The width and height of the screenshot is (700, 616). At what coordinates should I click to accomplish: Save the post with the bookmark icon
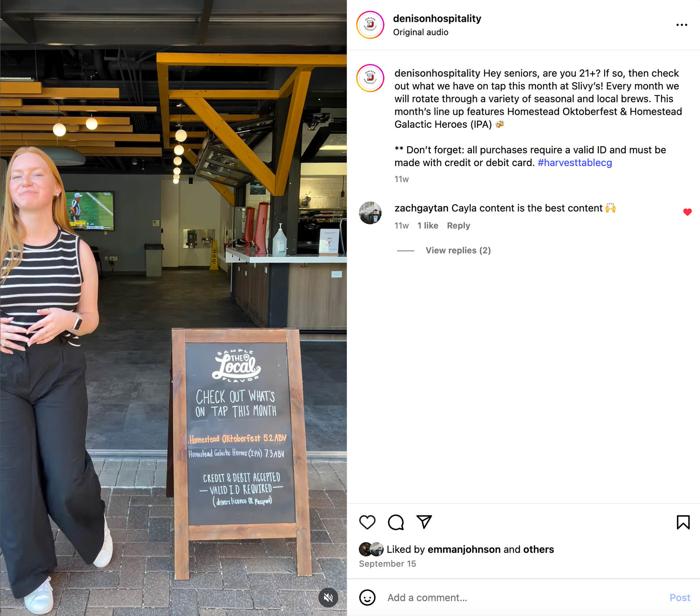coord(683,522)
